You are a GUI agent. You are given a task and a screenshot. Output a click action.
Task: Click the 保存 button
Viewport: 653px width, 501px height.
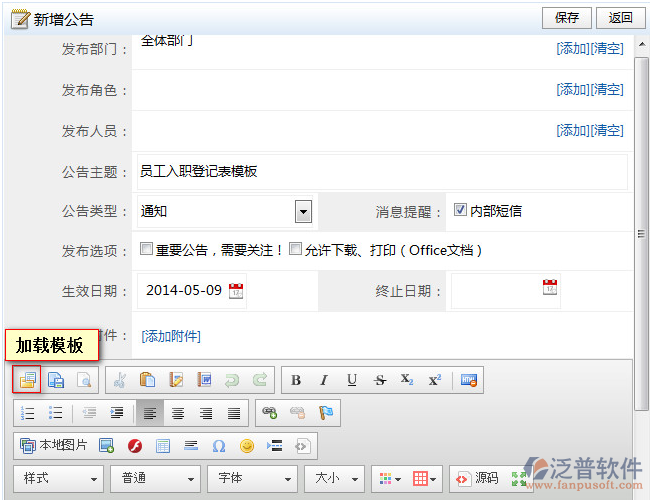(567, 17)
